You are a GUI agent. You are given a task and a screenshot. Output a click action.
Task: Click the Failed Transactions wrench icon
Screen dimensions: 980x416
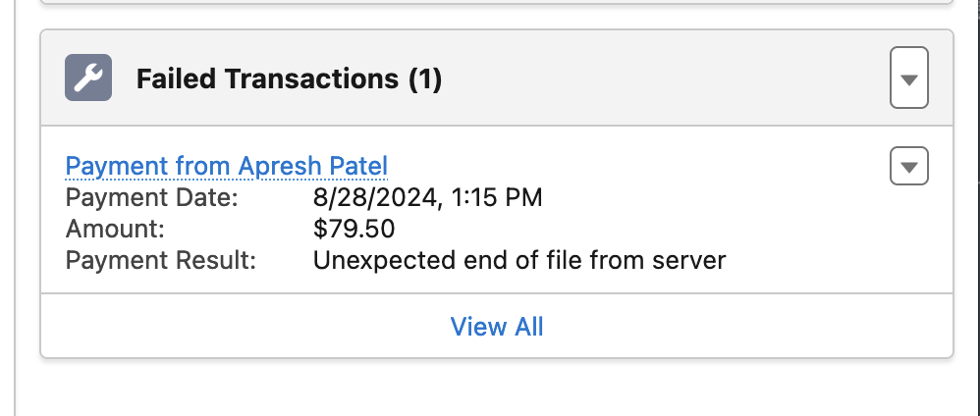pyautogui.click(x=88, y=78)
